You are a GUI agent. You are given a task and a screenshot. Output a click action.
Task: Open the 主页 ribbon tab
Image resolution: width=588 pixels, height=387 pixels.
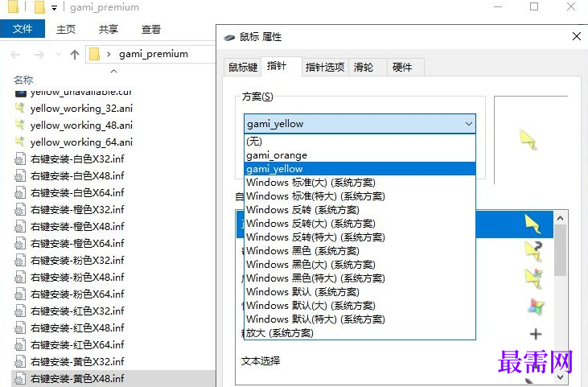click(66, 29)
